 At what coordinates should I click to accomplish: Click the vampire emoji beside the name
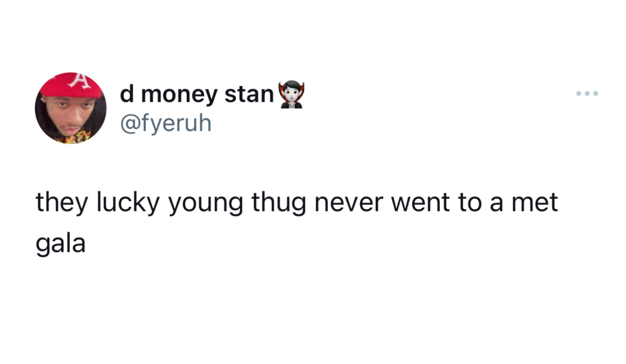tap(291, 95)
